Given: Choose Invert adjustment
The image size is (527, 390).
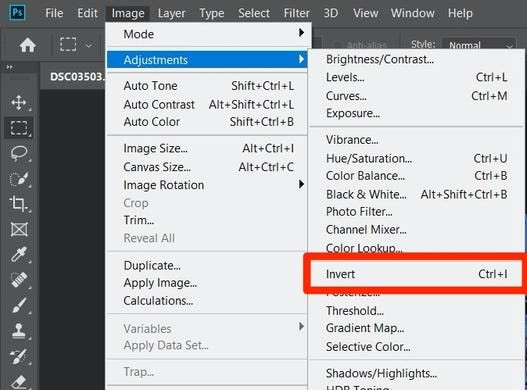Looking at the screenshot, I should [x=417, y=274].
